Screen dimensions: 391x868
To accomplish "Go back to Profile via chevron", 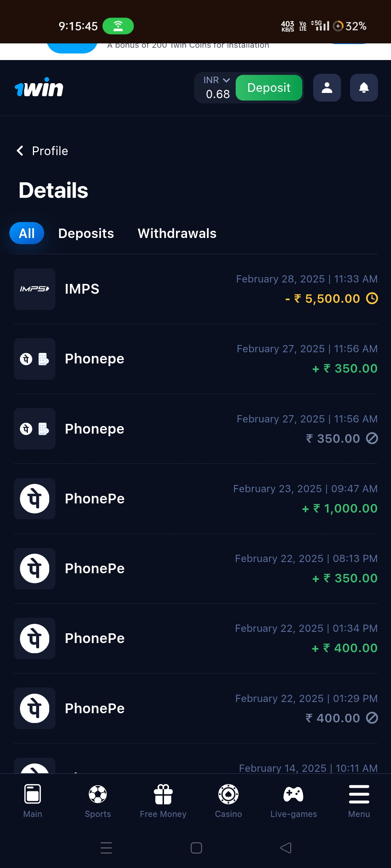I will (x=20, y=151).
